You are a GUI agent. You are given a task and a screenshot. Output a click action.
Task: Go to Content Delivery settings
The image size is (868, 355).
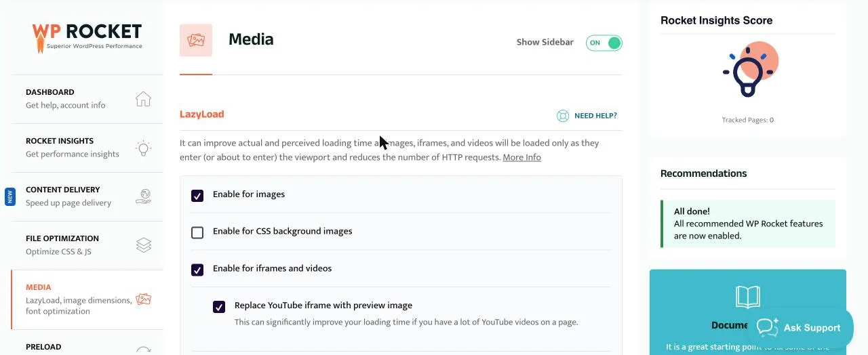point(87,196)
